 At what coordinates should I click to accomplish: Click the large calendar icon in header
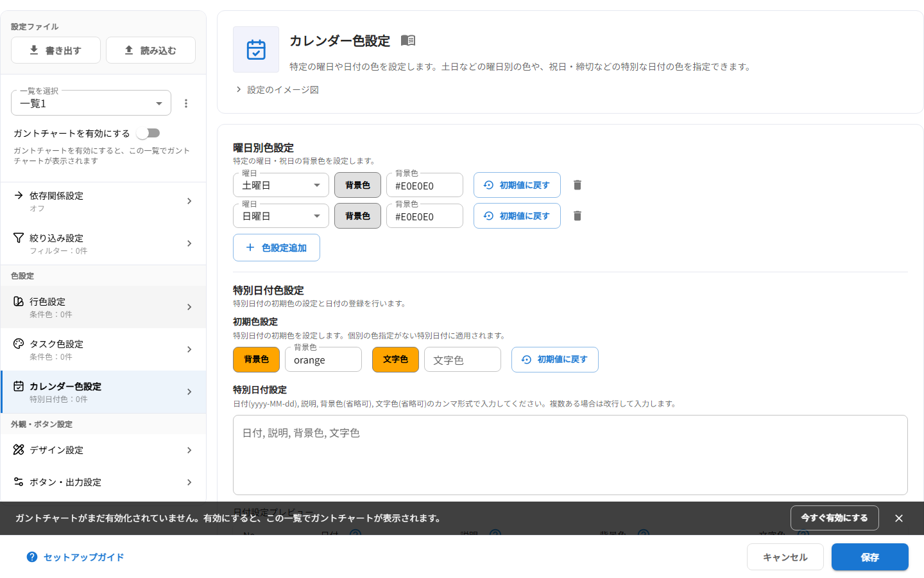click(256, 49)
